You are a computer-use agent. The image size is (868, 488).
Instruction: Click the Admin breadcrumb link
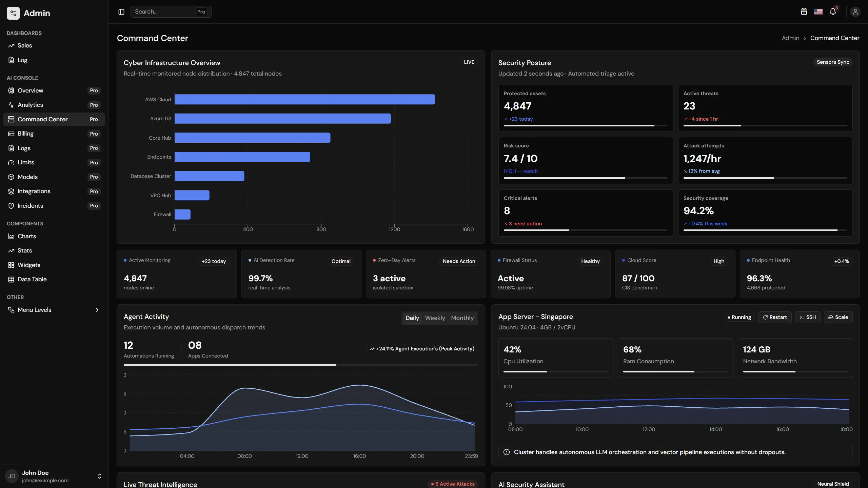click(790, 38)
